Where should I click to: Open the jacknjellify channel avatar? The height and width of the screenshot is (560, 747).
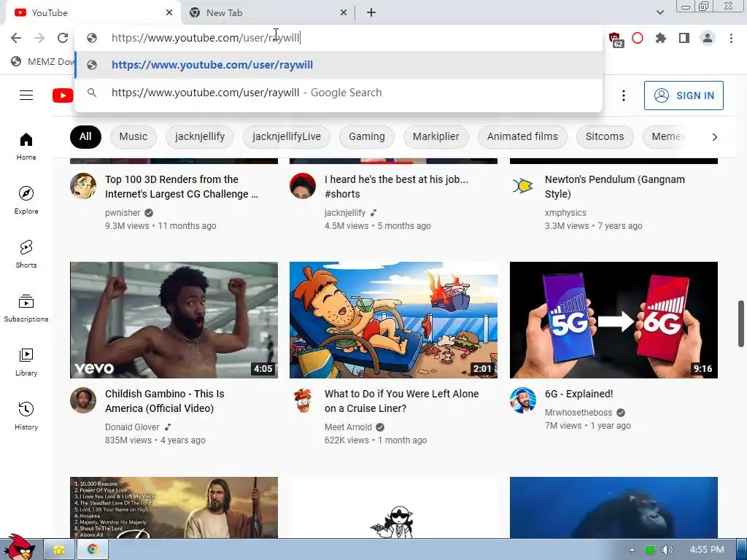coord(303,186)
